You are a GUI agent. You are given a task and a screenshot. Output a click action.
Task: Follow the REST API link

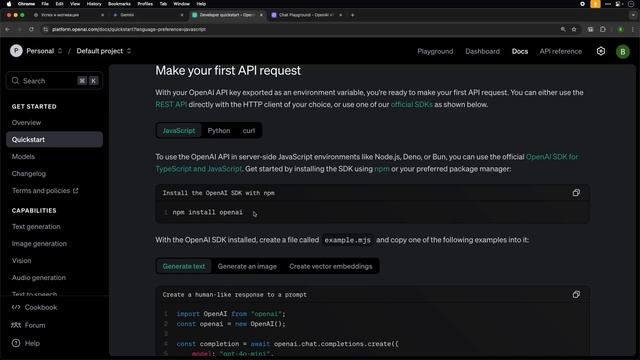pyautogui.click(x=171, y=104)
